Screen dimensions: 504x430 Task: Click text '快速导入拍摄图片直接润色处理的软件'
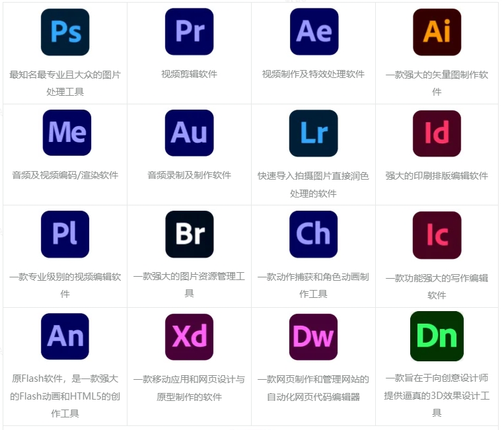coord(313,185)
